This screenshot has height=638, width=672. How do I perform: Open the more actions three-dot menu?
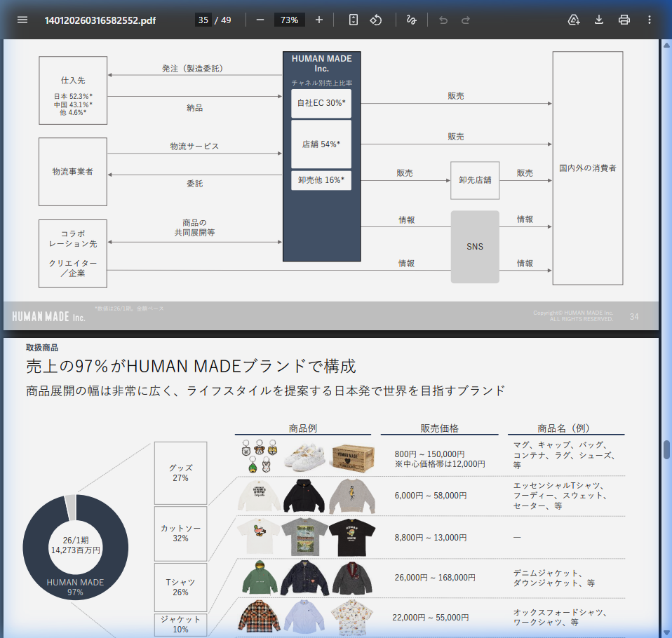(650, 20)
